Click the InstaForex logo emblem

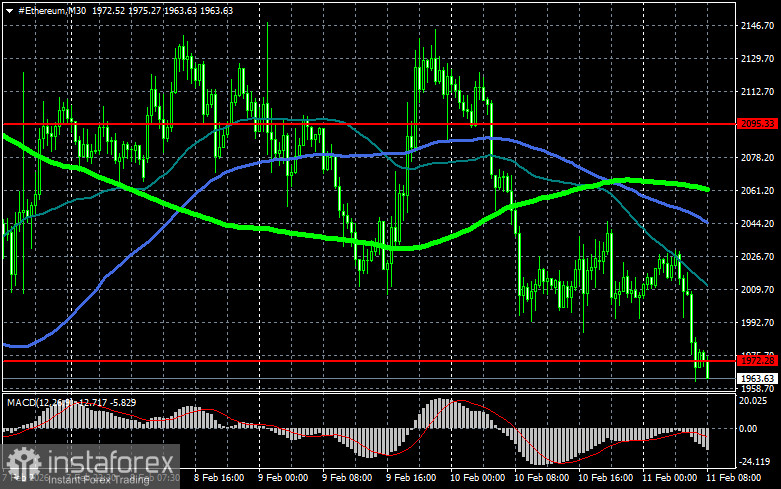[24, 463]
